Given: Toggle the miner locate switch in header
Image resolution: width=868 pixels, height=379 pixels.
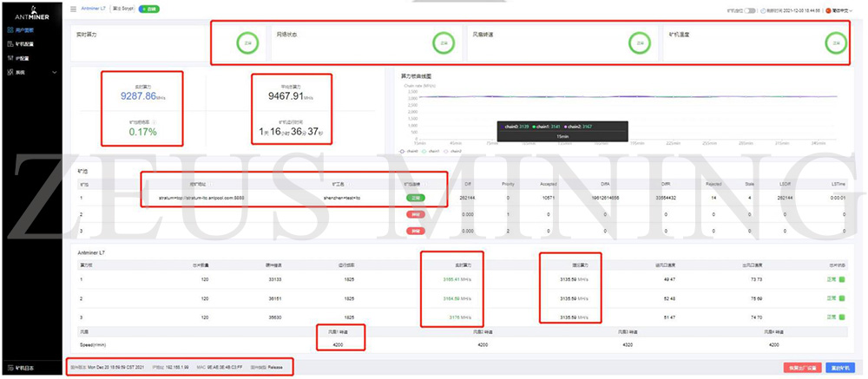Looking at the screenshot, I should tap(750, 10).
